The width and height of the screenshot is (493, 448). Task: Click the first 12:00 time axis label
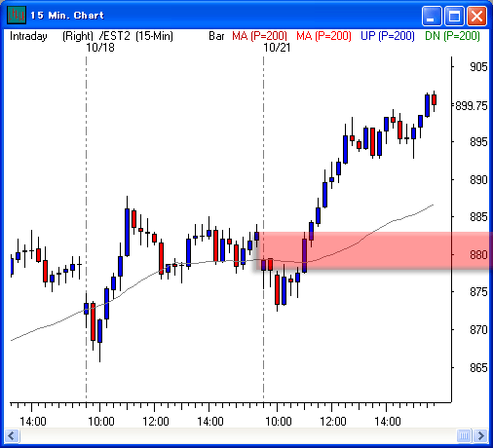coord(156,422)
